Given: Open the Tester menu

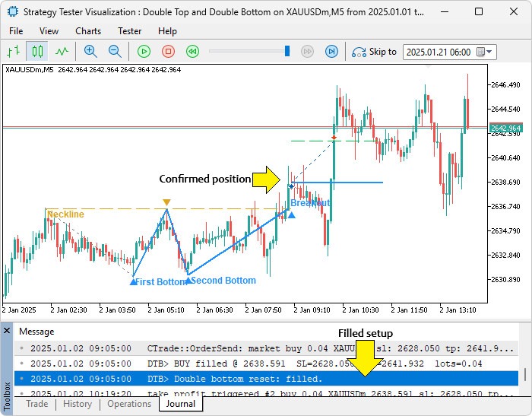Looking at the screenshot, I should pyautogui.click(x=130, y=31).
